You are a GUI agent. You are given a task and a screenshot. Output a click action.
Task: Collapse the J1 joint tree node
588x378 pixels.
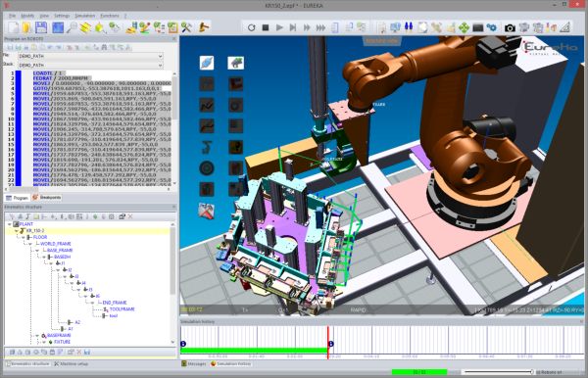point(51,263)
